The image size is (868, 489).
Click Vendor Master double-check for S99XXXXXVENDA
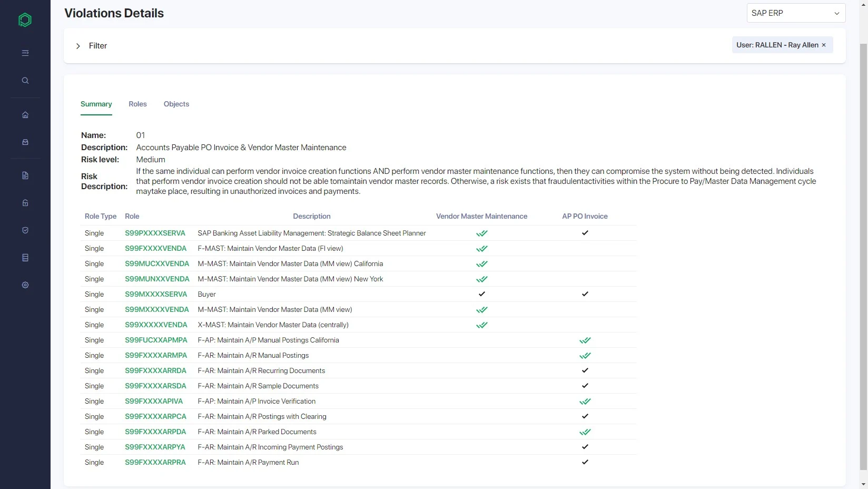[482, 325]
